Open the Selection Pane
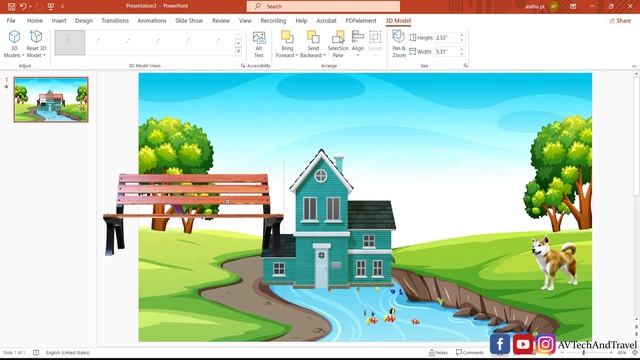Image resolution: width=640 pixels, height=360 pixels. coord(338,44)
